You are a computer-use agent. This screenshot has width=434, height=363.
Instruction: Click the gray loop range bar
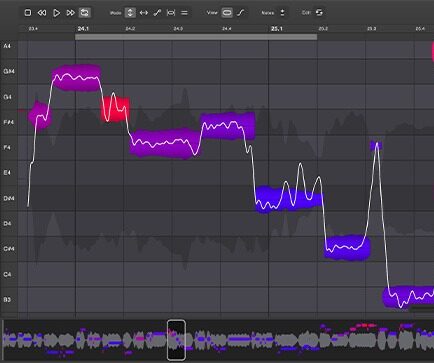click(196, 37)
